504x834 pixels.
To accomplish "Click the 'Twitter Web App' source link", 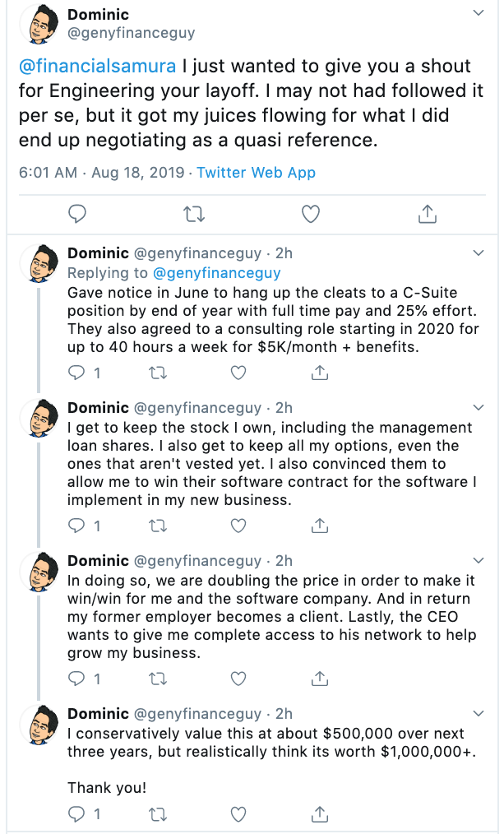I will tap(256, 173).
